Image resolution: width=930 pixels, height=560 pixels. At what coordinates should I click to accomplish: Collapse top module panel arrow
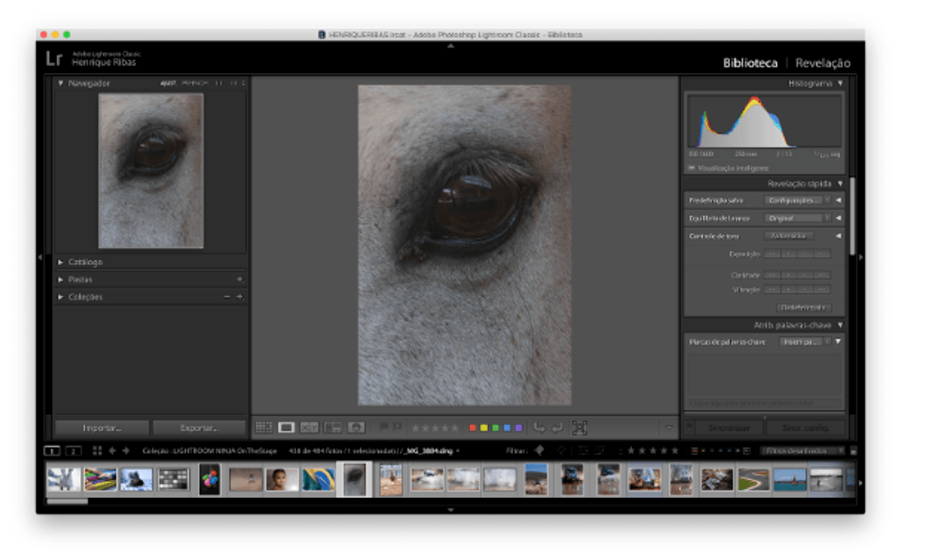point(451,45)
